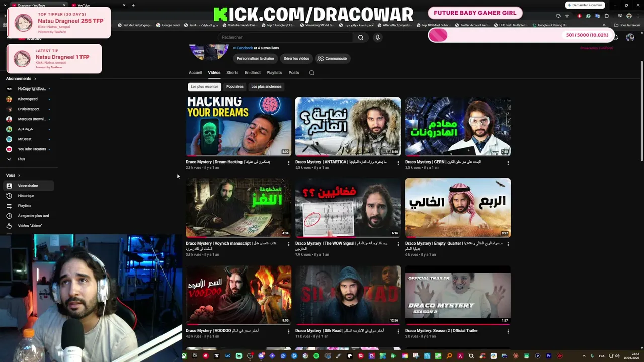Open the Marques Brownlee subscription channel
The width and height of the screenshot is (644, 362).
30,119
